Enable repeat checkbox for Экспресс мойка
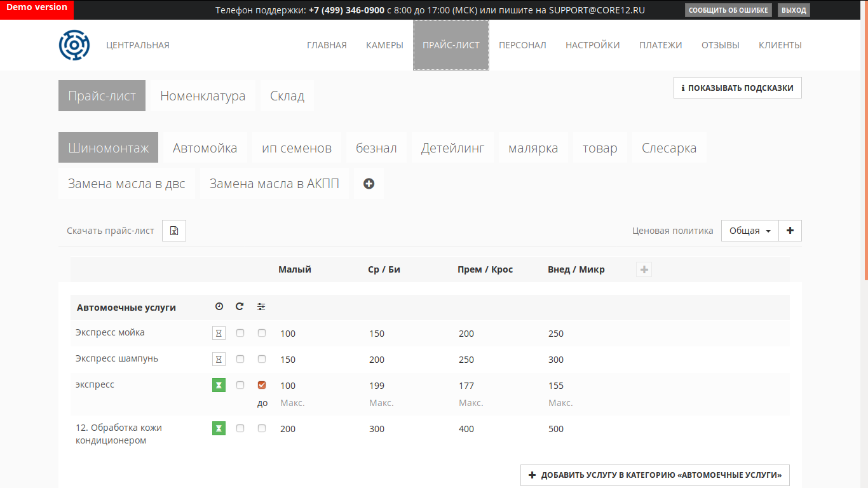The width and height of the screenshot is (868, 488). pyautogui.click(x=240, y=333)
